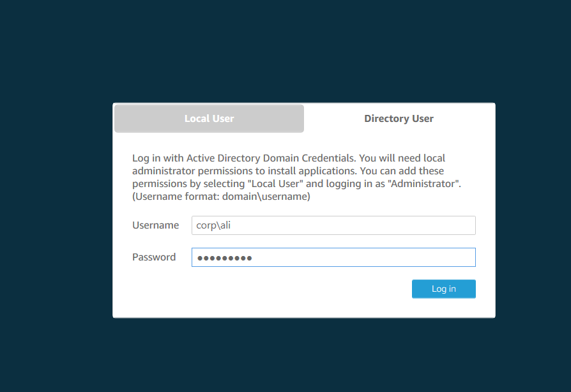This screenshot has width=571, height=392.
Task: Click empty panel space left of Log in
Action: [268, 289]
